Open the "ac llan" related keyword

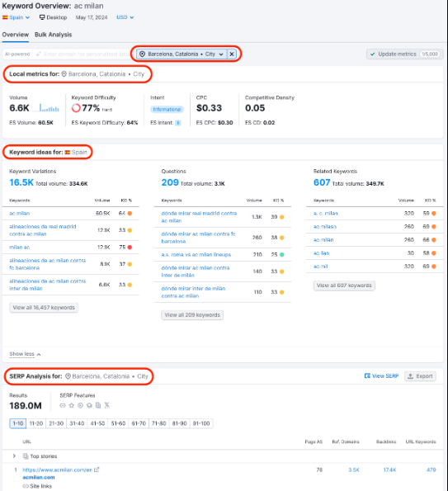(321, 253)
